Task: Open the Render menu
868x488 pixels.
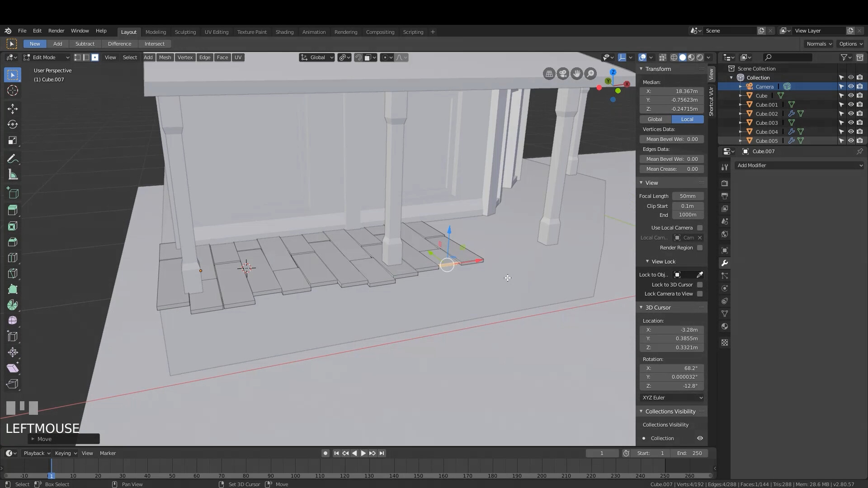Action: [56, 31]
